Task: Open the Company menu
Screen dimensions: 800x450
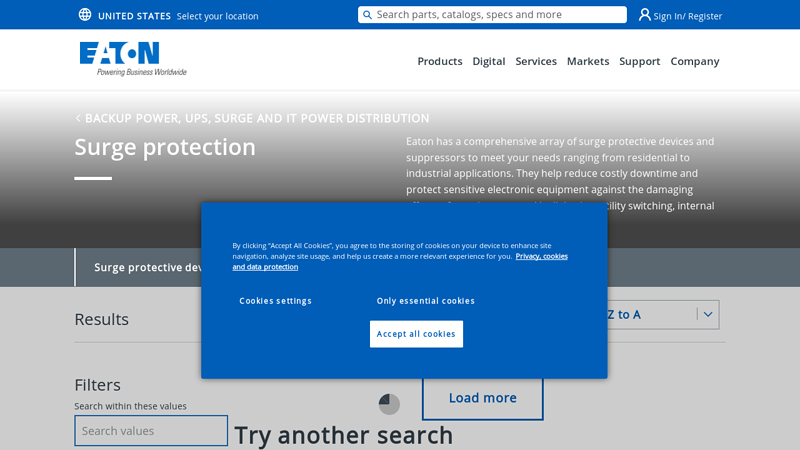Action: (x=694, y=61)
